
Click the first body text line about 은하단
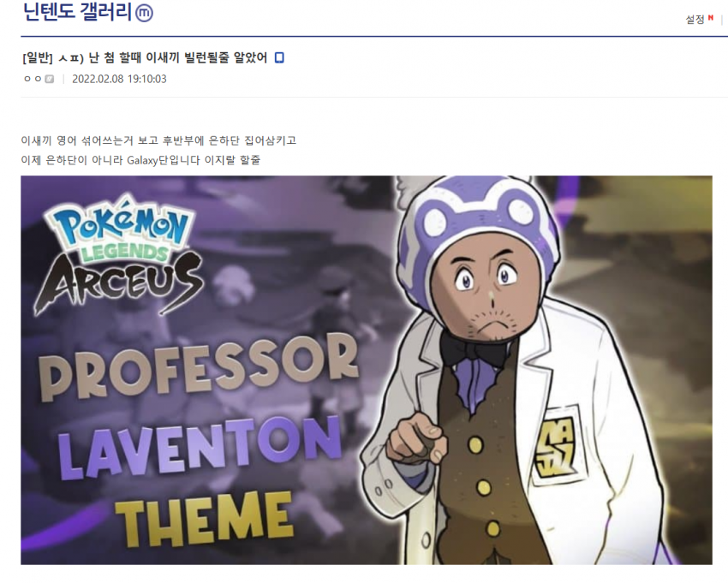pyautogui.click(x=158, y=140)
